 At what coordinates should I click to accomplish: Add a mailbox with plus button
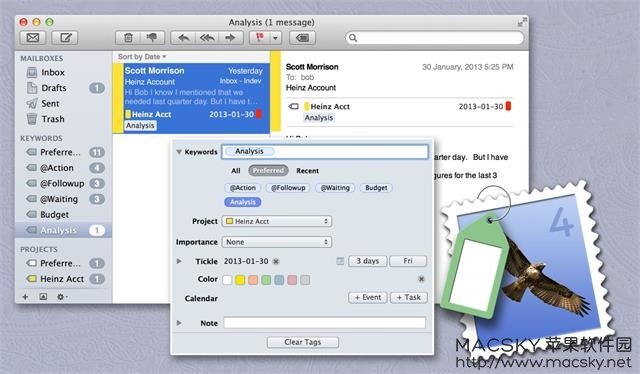click(x=25, y=297)
